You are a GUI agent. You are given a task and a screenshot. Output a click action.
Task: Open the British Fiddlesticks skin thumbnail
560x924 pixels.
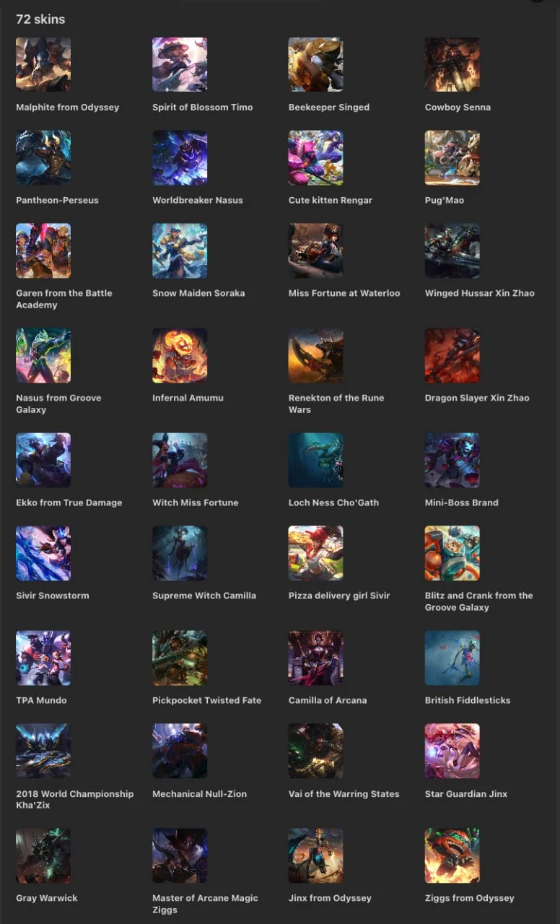pos(452,658)
